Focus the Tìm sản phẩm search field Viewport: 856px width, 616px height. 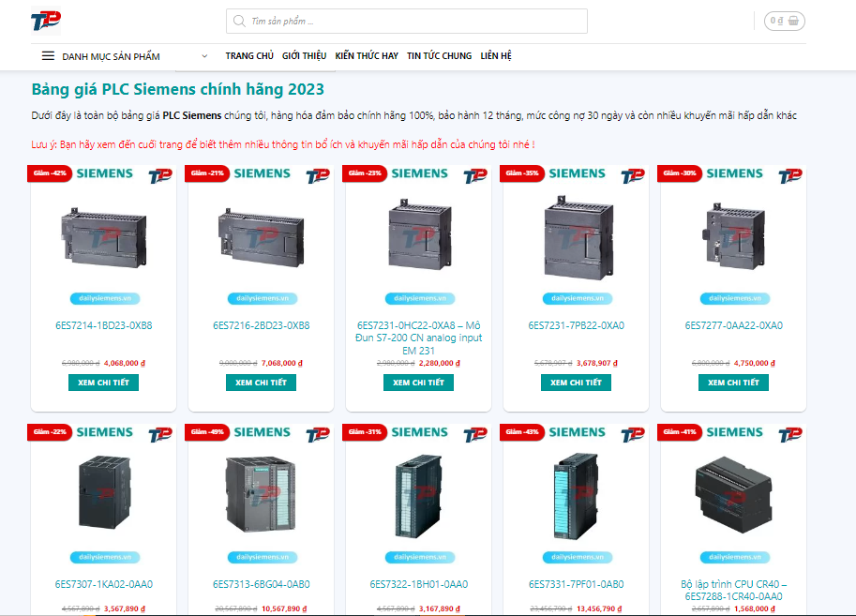(407, 22)
